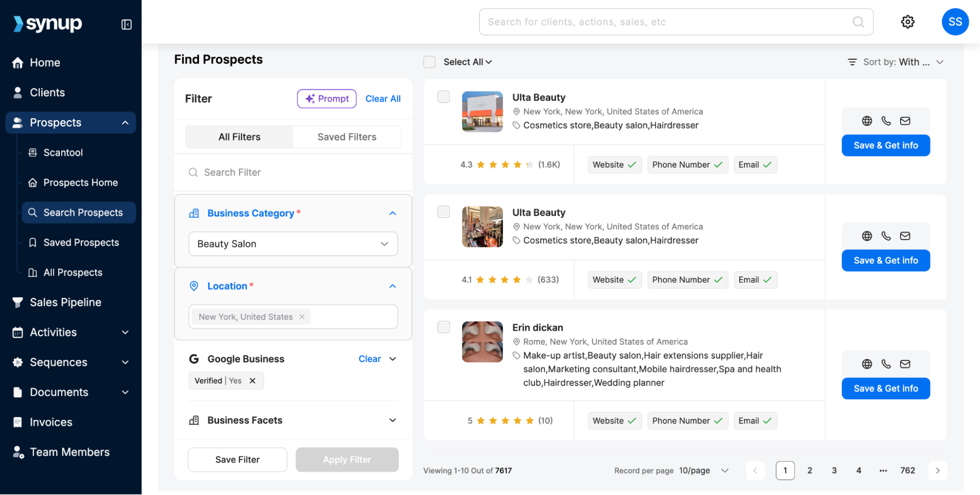
Task: Clear the Google Business filter
Action: point(370,359)
